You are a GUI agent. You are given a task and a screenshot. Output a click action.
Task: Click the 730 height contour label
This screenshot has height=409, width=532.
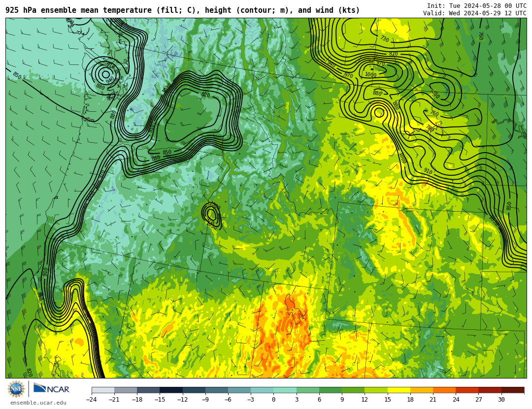click(384, 39)
